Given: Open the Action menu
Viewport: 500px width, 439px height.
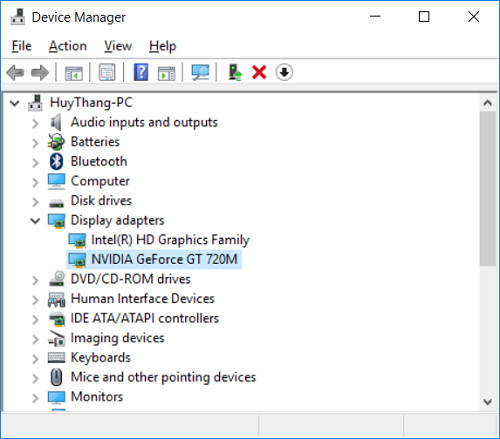Looking at the screenshot, I should point(68,46).
